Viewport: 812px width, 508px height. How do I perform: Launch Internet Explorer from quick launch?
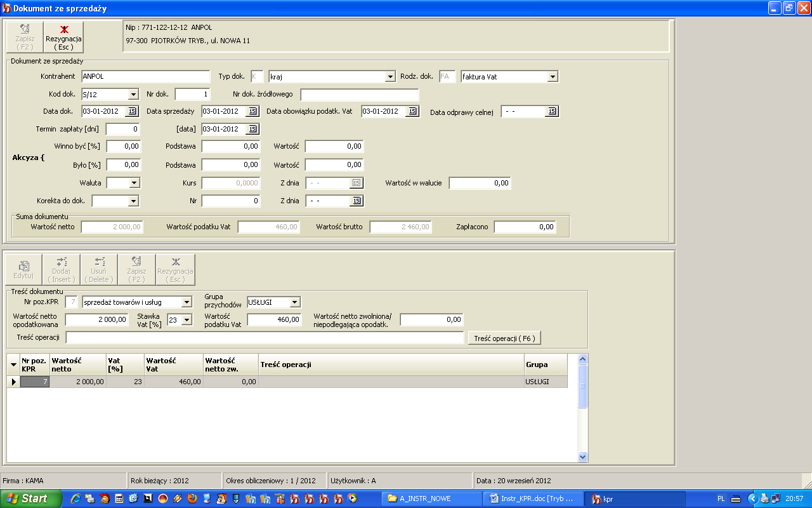click(75, 498)
